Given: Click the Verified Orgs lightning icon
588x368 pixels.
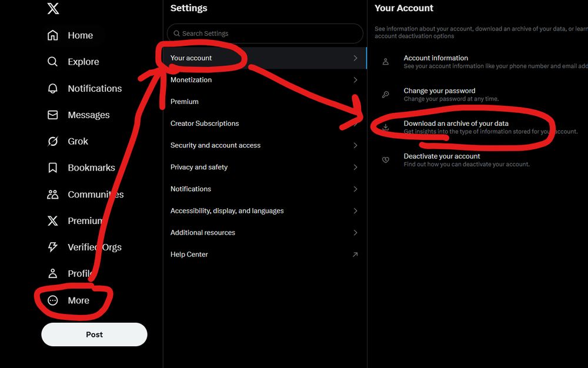Looking at the screenshot, I should coord(53,247).
